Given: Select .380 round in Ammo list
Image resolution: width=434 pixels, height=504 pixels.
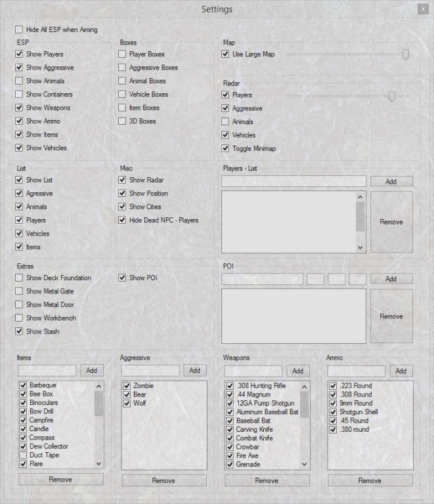Looking at the screenshot, I should click(x=355, y=429).
